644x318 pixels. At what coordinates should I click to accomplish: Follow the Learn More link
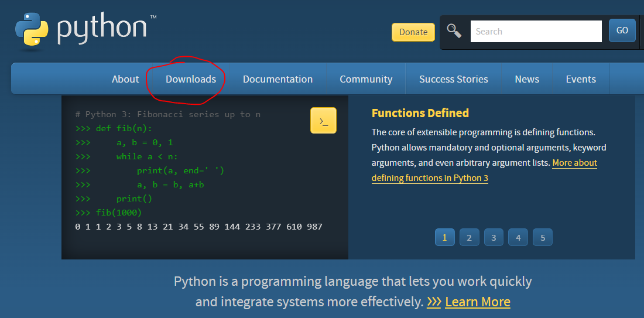pos(478,302)
